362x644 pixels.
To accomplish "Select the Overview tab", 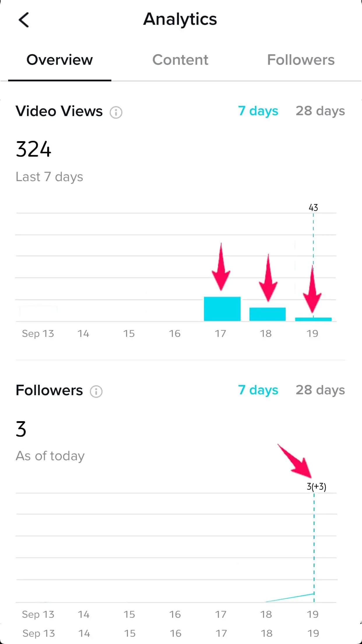I will point(60,60).
